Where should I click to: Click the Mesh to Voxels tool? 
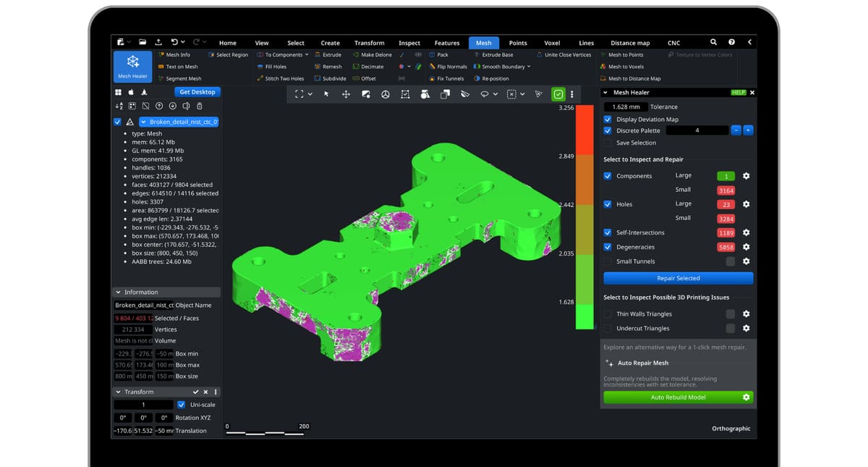coord(621,67)
